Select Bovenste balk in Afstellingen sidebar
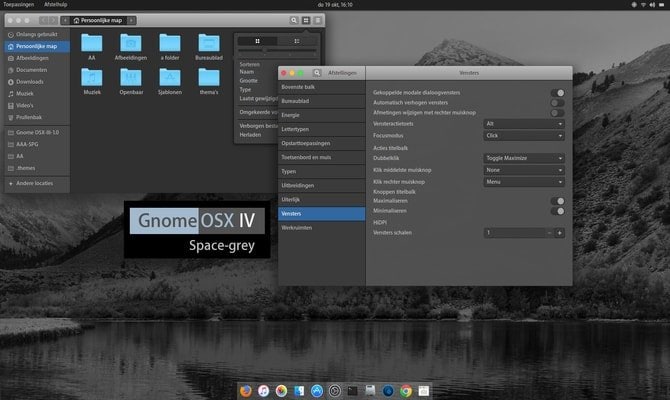670x400 pixels. [x=321, y=87]
